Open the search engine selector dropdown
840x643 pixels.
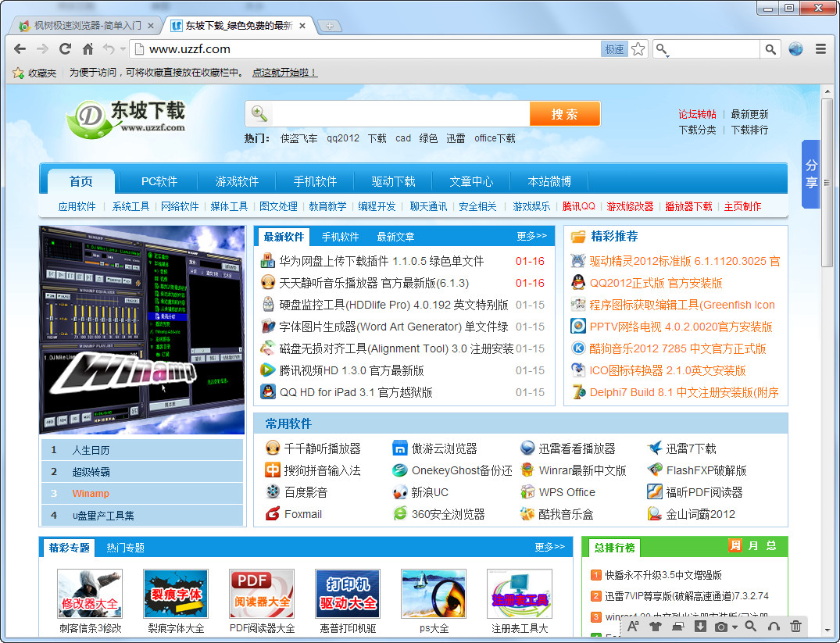663,50
